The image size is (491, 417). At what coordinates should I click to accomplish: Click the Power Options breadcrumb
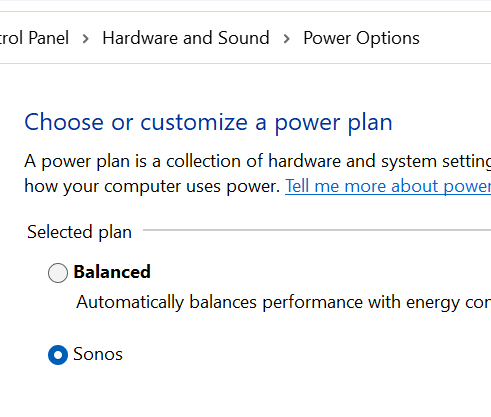click(361, 38)
